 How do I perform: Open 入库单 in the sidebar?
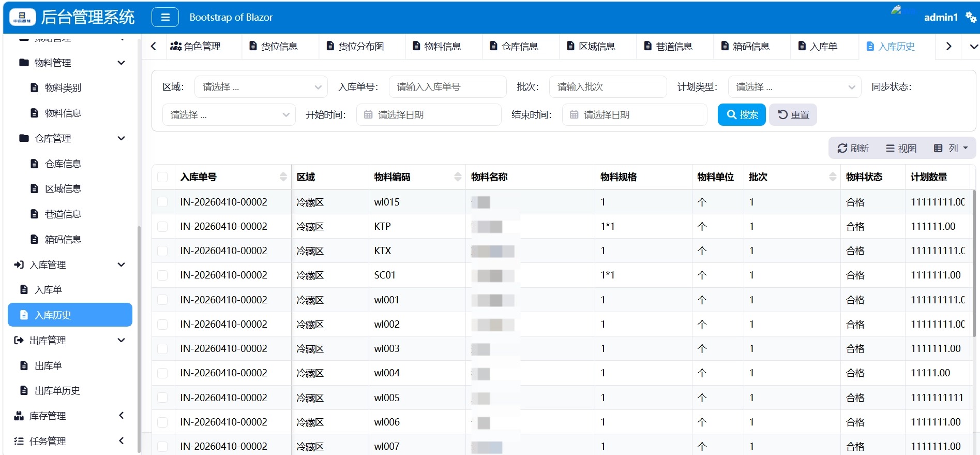70,289
